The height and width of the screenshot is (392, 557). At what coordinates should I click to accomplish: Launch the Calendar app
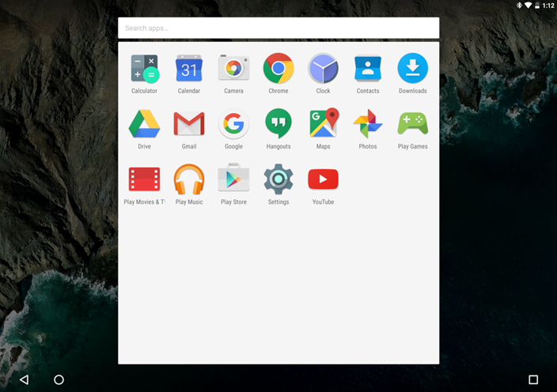click(189, 69)
